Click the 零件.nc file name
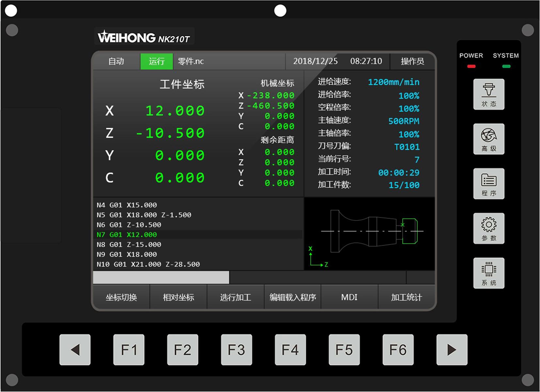Screen dimensions: 540x392 (x=191, y=61)
